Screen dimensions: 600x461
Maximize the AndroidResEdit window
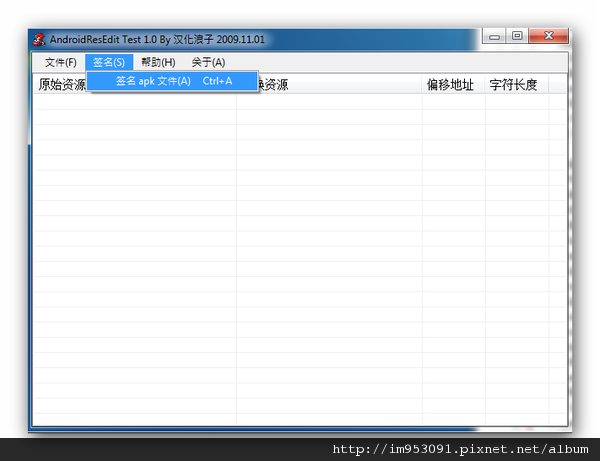pyautogui.click(x=517, y=36)
